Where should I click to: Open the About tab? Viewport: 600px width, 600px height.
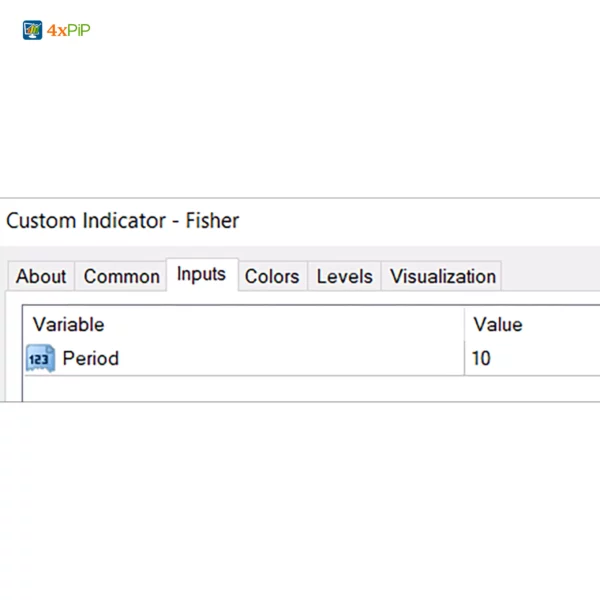[41, 277]
